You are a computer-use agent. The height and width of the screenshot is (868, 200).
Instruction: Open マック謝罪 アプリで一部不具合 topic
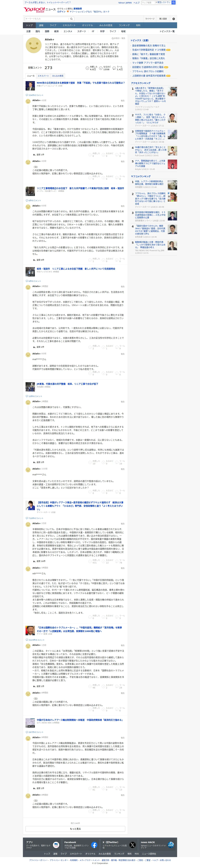148,63
